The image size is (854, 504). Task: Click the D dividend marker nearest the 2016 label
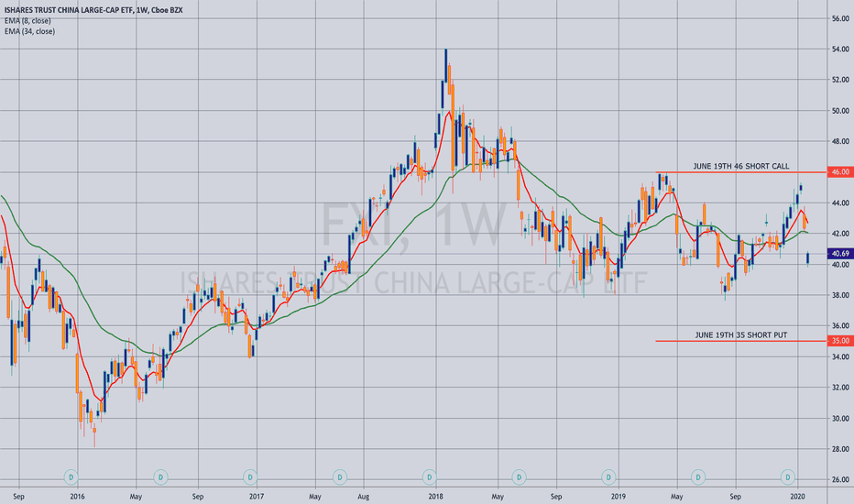pyautogui.click(x=71, y=477)
